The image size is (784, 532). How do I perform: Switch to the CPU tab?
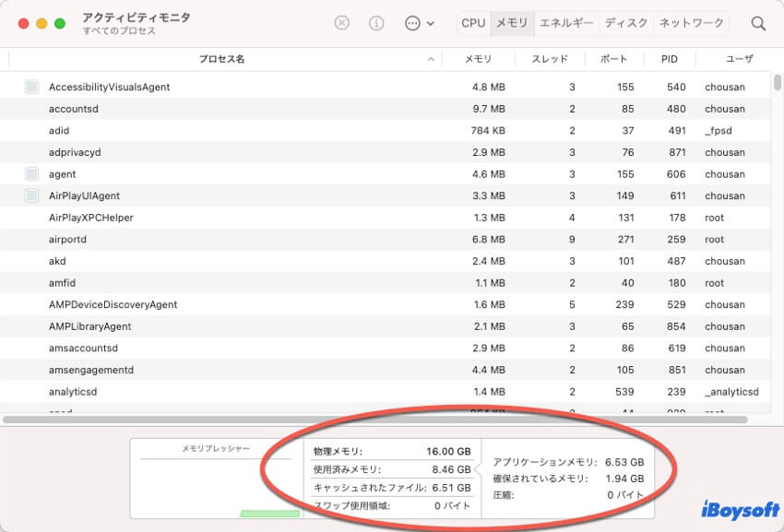[473, 23]
